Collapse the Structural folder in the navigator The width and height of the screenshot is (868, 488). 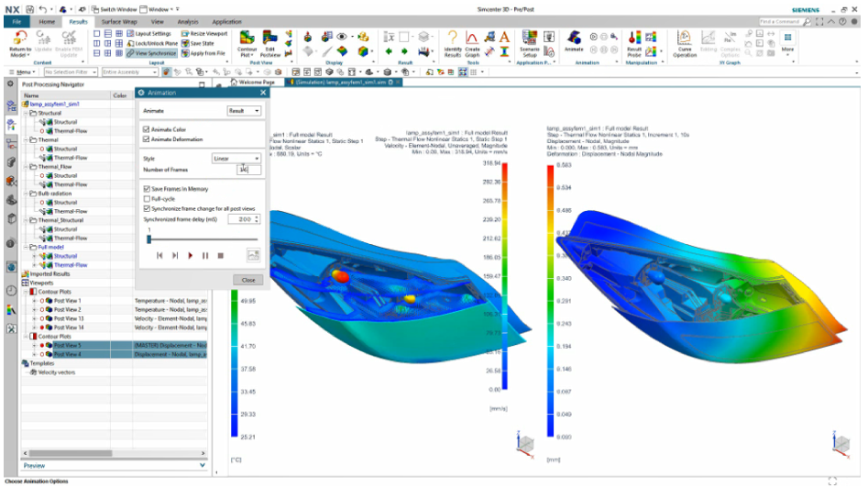[27, 113]
